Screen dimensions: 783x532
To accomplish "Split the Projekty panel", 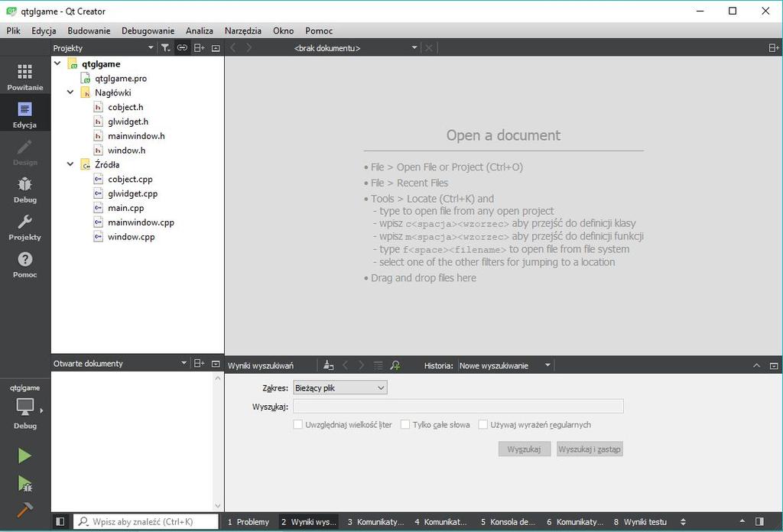I will pos(200,48).
